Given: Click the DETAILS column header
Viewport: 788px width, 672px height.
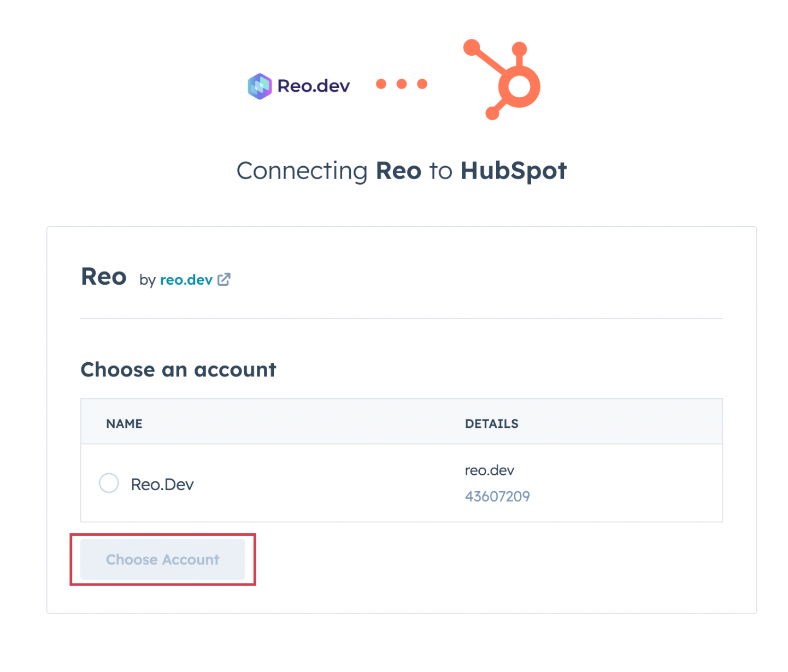Looking at the screenshot, I should pos(491,424).
